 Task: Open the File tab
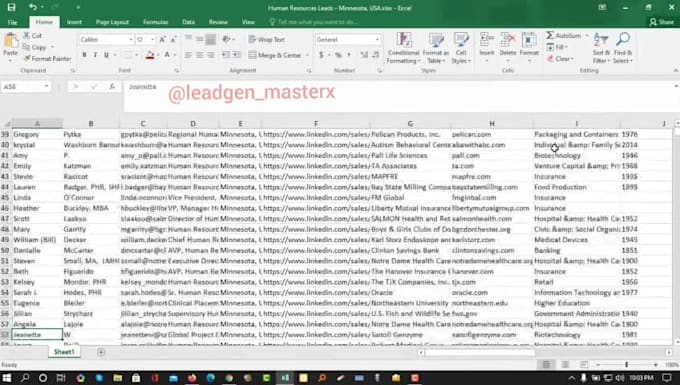point(13,22)
